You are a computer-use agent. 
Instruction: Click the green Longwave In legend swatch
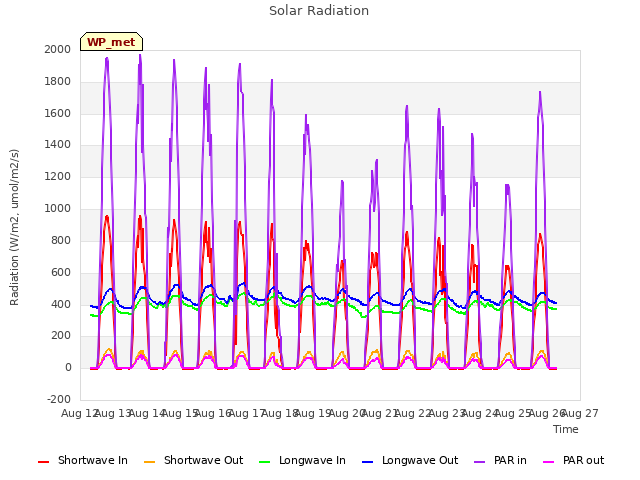(x=264, y=462)
